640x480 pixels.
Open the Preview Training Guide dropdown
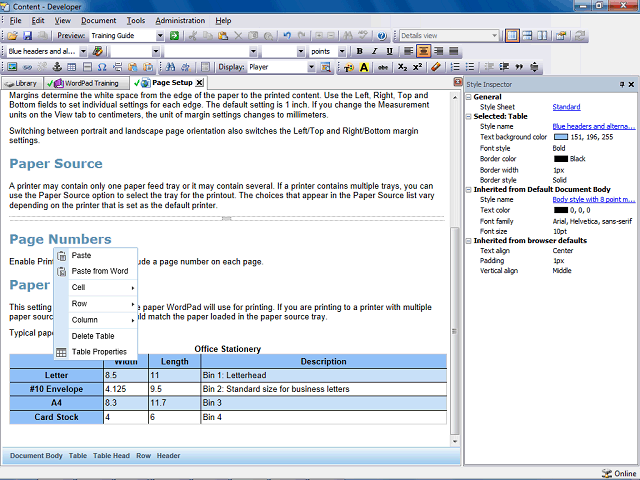pos(160,36)
